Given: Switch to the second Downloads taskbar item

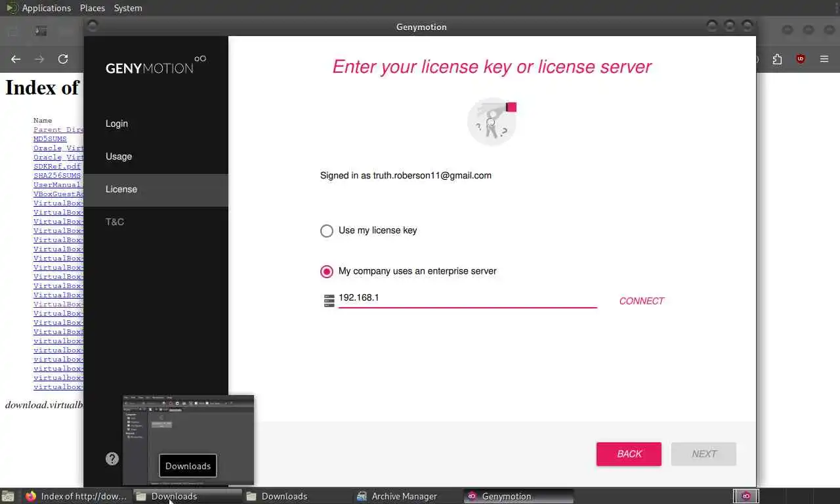Looking at the screenshot, I should [298, 496].
